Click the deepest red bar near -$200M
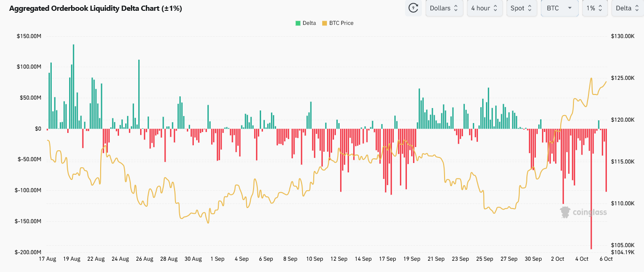Image resolution: width=644 pixels, height=272 pixels. click(x=591, y=189)
